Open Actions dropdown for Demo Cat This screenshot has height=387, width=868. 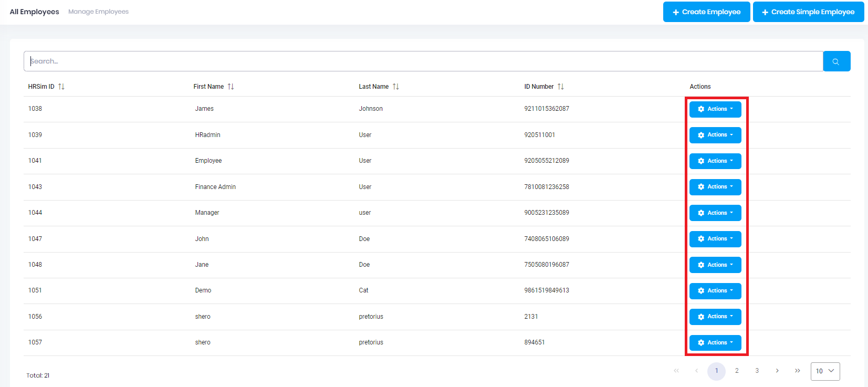(715, 291)
